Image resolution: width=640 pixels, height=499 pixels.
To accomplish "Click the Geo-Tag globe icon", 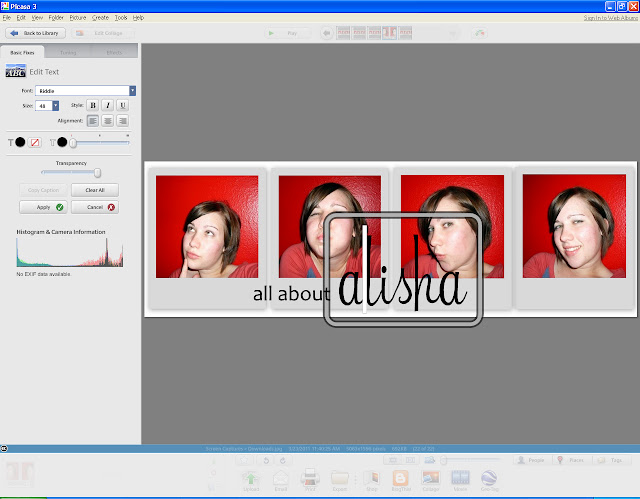I will coord(489,480).
